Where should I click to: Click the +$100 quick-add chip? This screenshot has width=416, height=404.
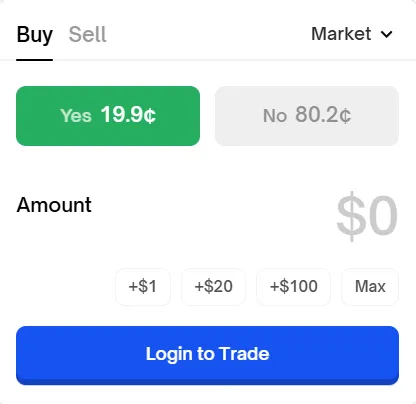pos(293,286)
